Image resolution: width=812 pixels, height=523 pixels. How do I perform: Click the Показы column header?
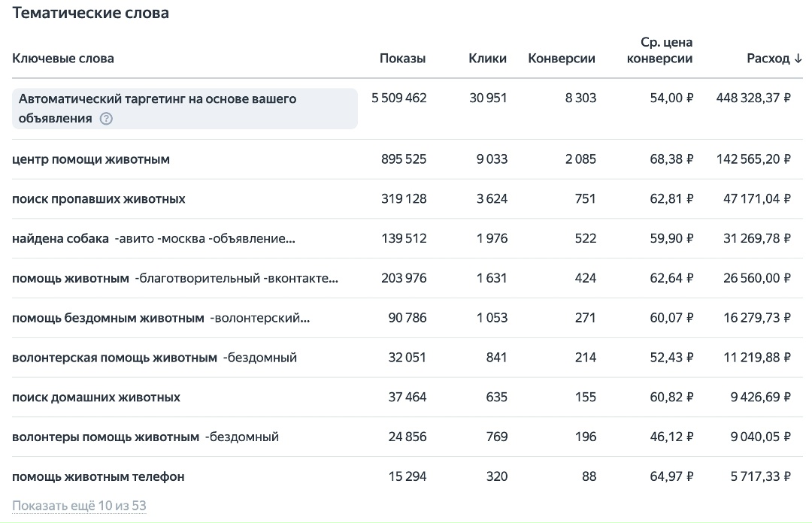pos(402,59)
